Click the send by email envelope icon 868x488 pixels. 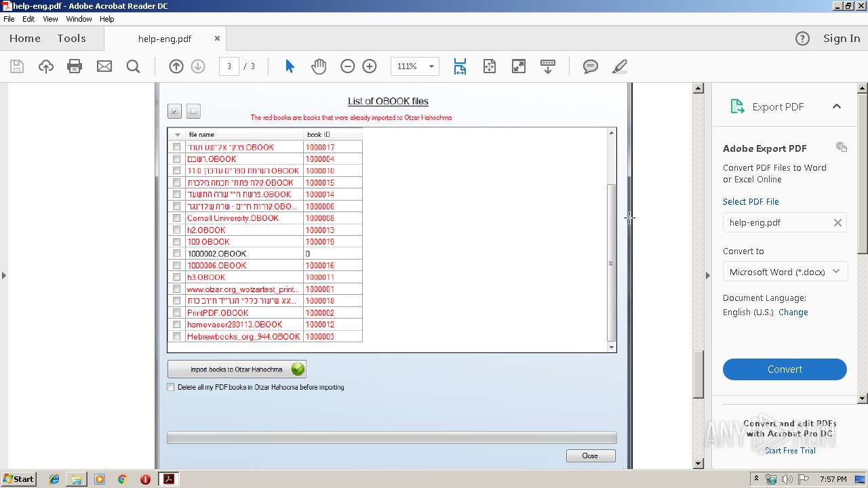click(x=104, y=66)
